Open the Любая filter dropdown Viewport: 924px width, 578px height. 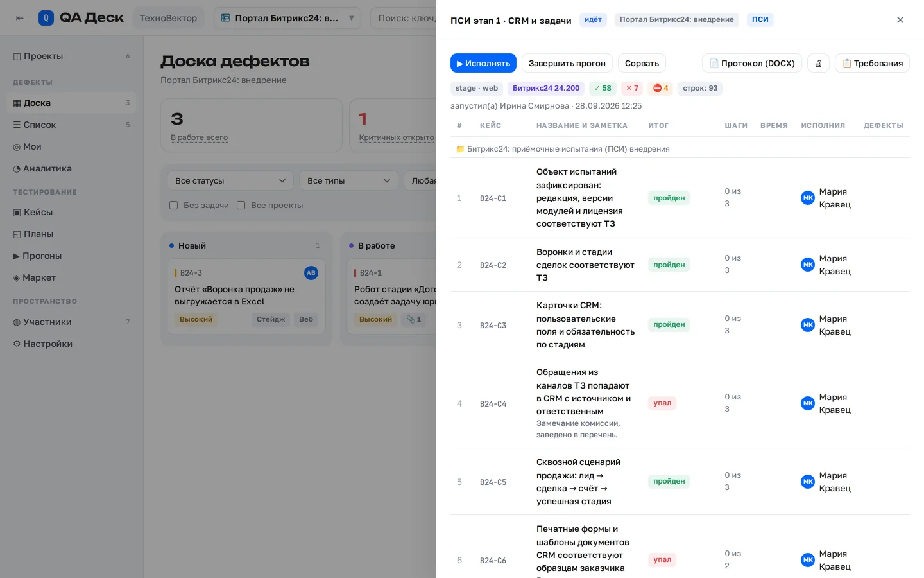[x=420, y=180]
